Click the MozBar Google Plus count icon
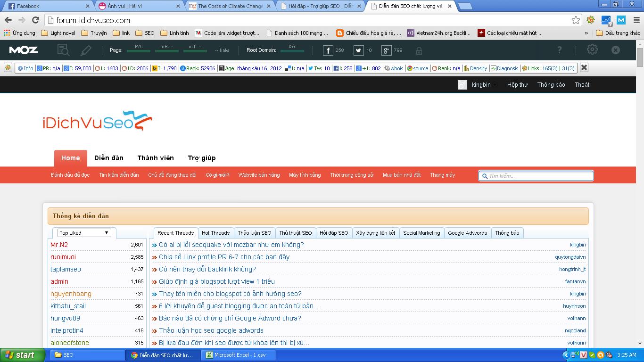The image size is (644, 362). tap(387, 50)
